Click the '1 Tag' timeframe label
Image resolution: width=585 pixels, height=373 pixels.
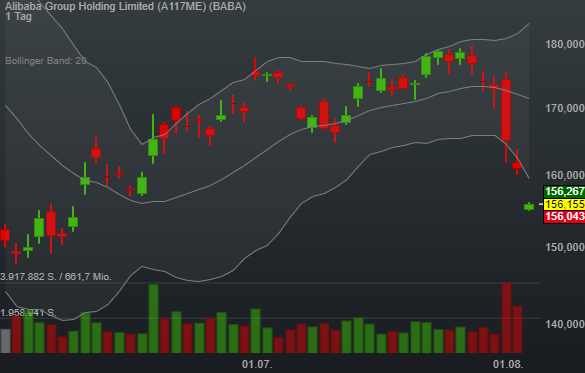tap(19, 16)
